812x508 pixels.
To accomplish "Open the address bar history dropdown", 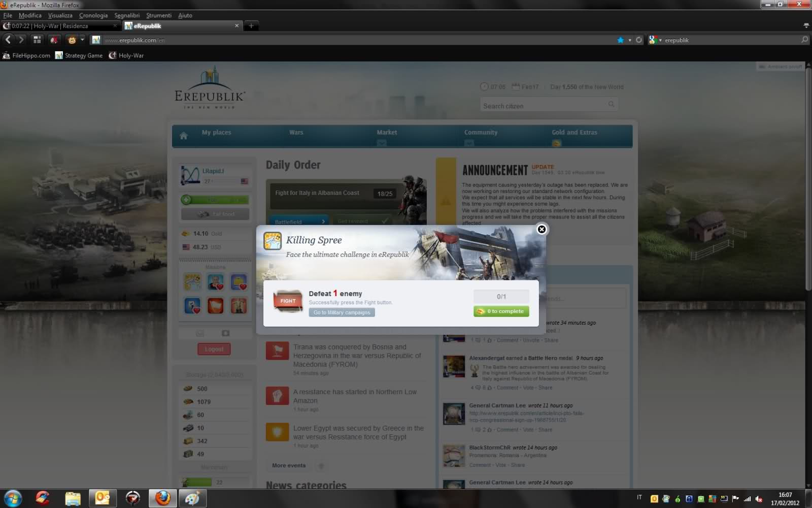I will pyautogui.click(x=630, y=40).
